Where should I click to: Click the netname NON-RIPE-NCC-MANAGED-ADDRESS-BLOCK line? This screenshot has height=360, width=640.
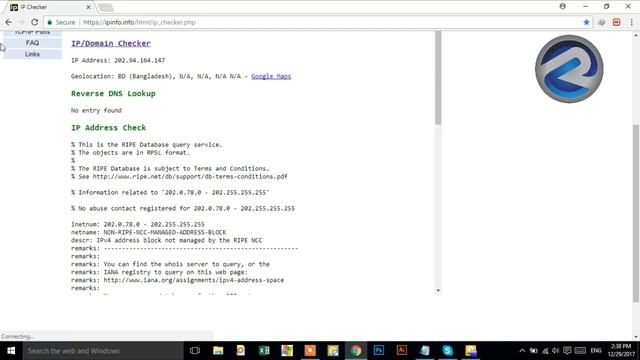148,232
